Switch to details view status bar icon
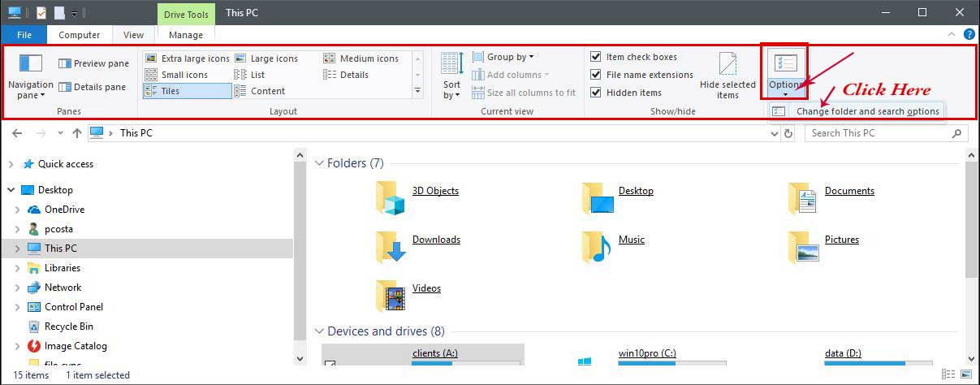This screenshot has height=385, width=980. (948, 374)
